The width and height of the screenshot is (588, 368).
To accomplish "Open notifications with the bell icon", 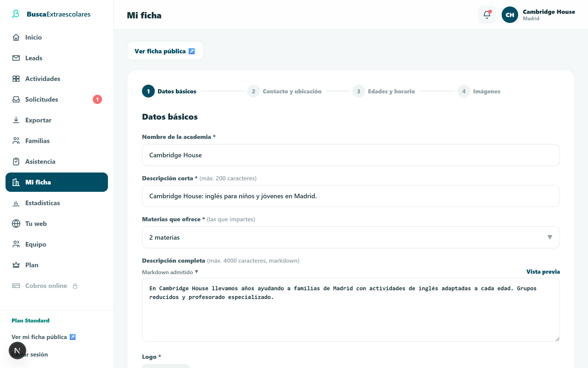I will pyautogui.click(x=487, y=14).
